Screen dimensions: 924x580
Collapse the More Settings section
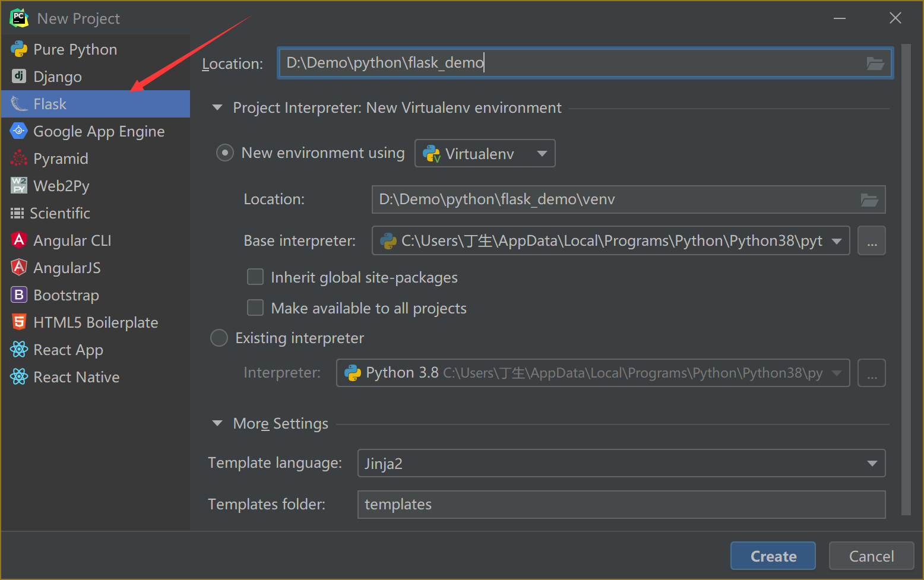point(217,423)
